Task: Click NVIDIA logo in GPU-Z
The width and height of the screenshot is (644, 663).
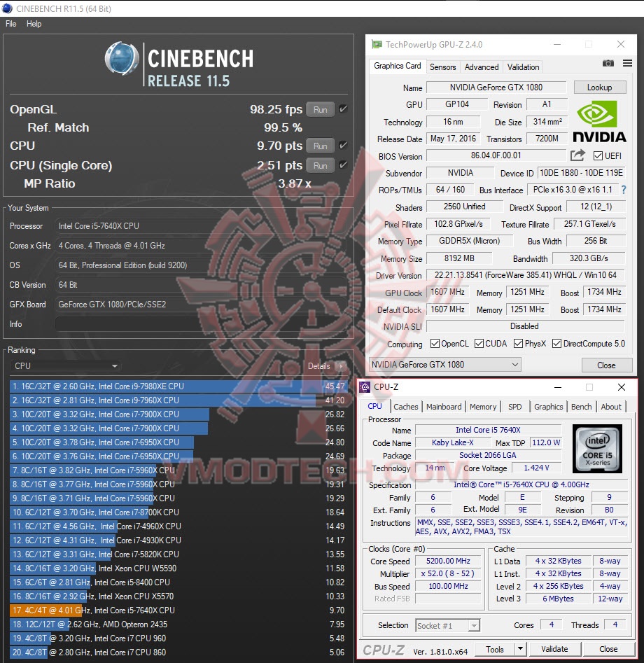Action: 599,122
